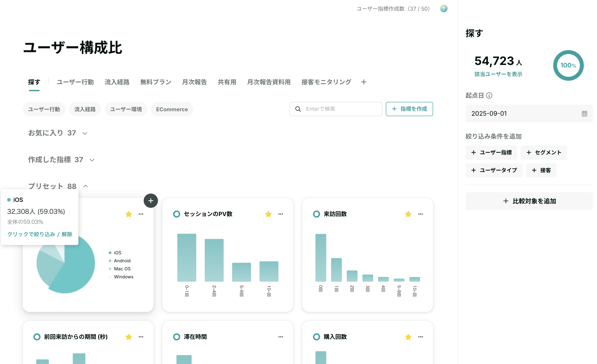The width and height of the screenshot is (597, 364).
Task: Open the 起点日 info icon
Action: pyautogui.click(x=489, y=96)
